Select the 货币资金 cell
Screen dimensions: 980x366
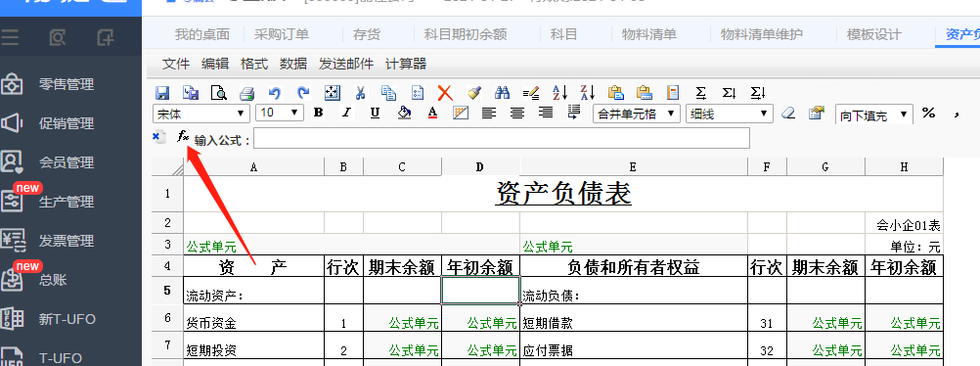[x=253, y=318]
